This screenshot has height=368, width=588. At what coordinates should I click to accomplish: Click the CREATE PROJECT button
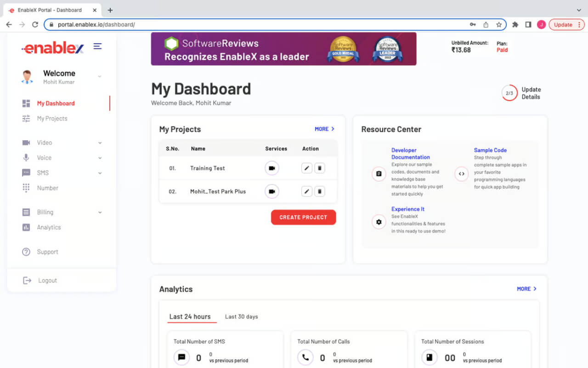pos(304,218)
